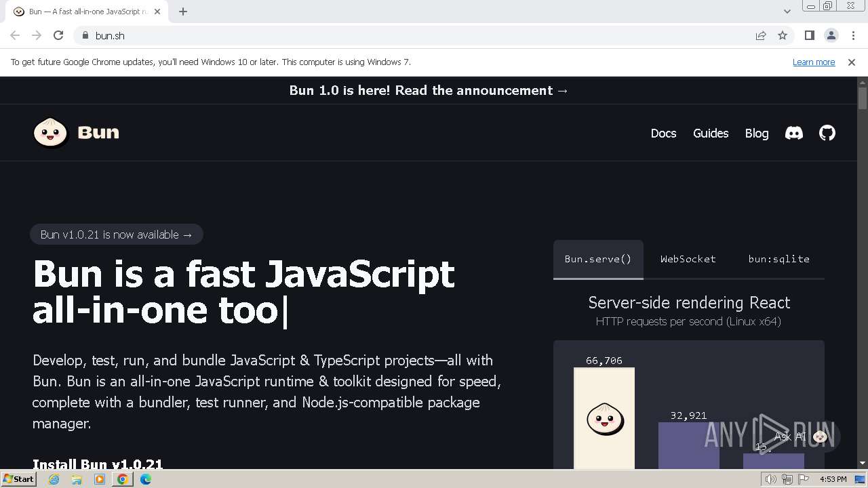The height and width of the screenshot is (488, 868).
Task: Open the Blog navigation link
Action: [757, 134]
